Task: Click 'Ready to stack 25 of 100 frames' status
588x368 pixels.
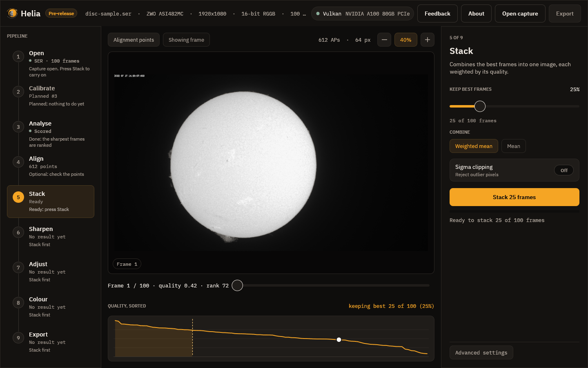Action: [497, 220]
